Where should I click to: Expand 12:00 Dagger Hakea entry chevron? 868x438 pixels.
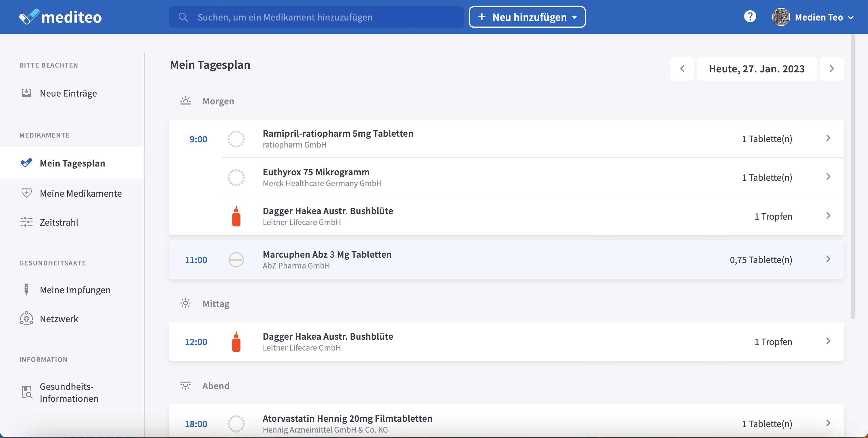tap(828, 341)
